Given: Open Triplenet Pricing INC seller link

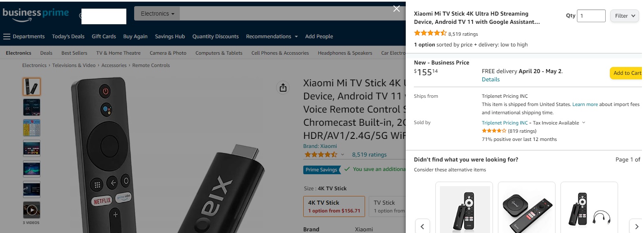Looking at the screenshot, I should (x=505, y=123).
